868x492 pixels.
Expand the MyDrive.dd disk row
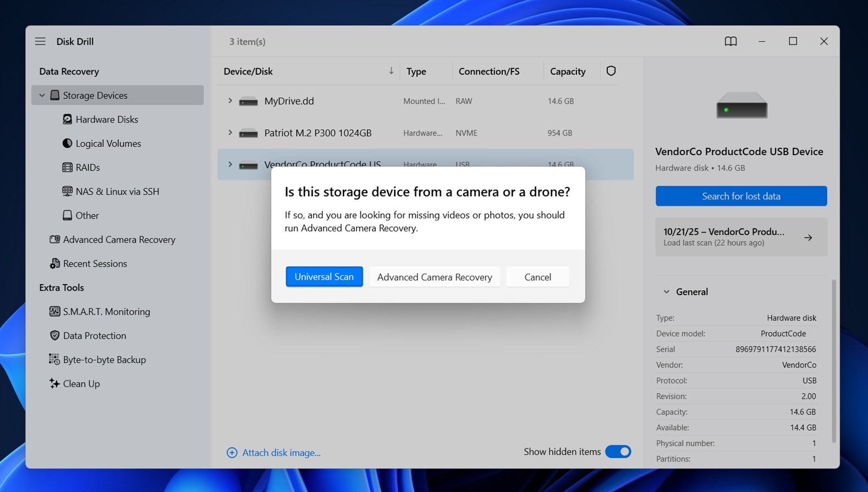click(230, 101)
